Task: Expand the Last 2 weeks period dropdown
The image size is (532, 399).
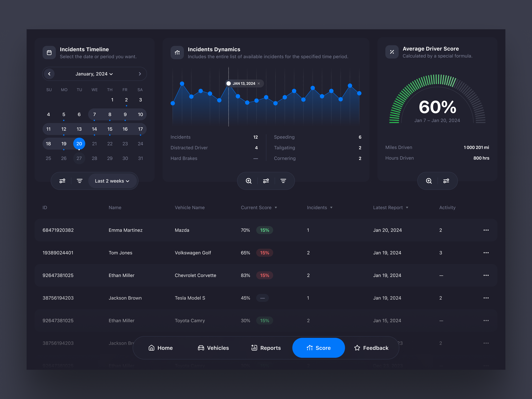Action: 112,181
